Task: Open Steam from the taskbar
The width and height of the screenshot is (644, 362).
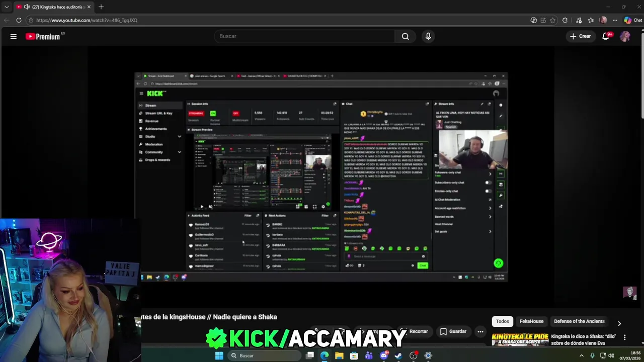Action: (398, 355)
